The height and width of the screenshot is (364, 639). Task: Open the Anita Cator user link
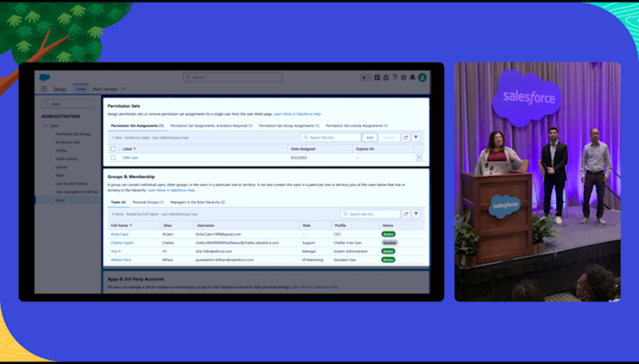(120, 234)
